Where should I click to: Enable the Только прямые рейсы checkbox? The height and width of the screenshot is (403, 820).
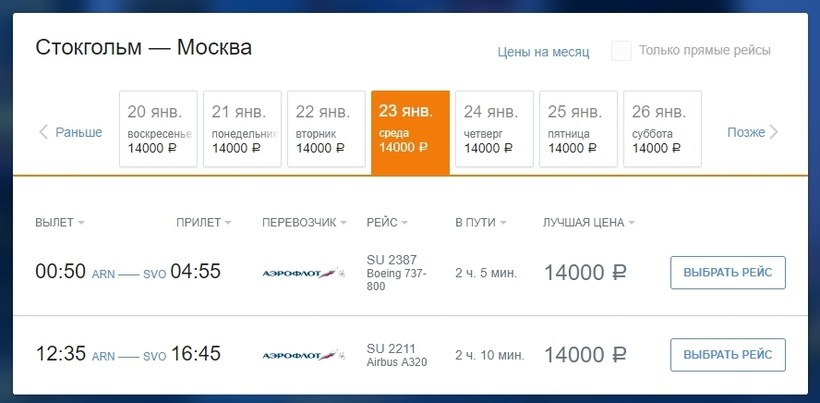[621, 51]
